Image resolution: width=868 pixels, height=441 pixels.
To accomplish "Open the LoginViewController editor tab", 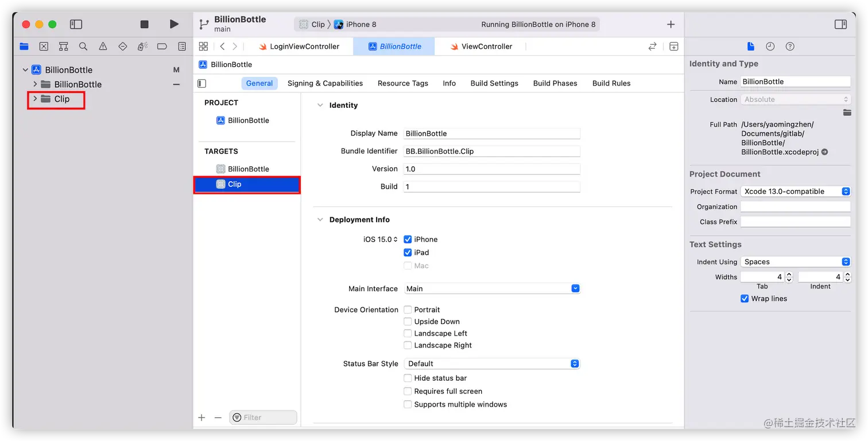I will [299, 46].
